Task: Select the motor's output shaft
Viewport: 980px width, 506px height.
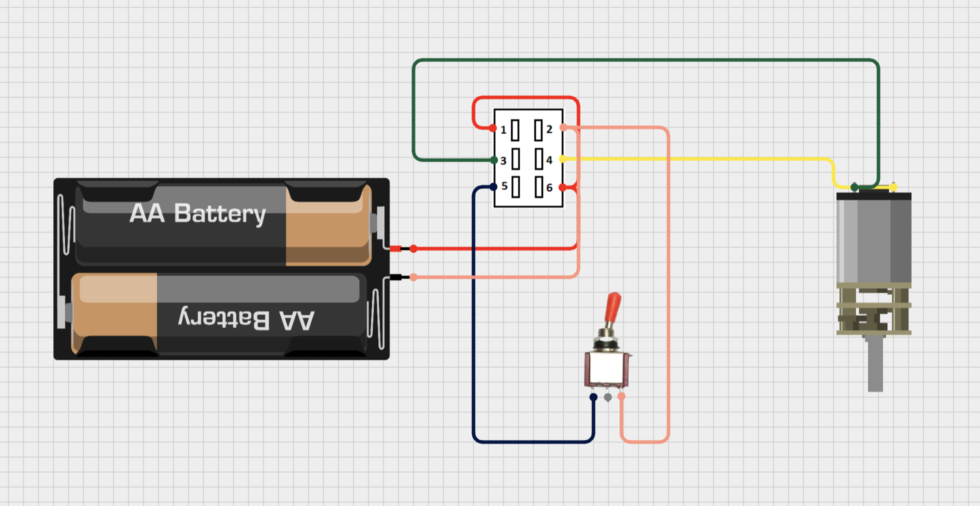Action: click(x=875, y=364)
